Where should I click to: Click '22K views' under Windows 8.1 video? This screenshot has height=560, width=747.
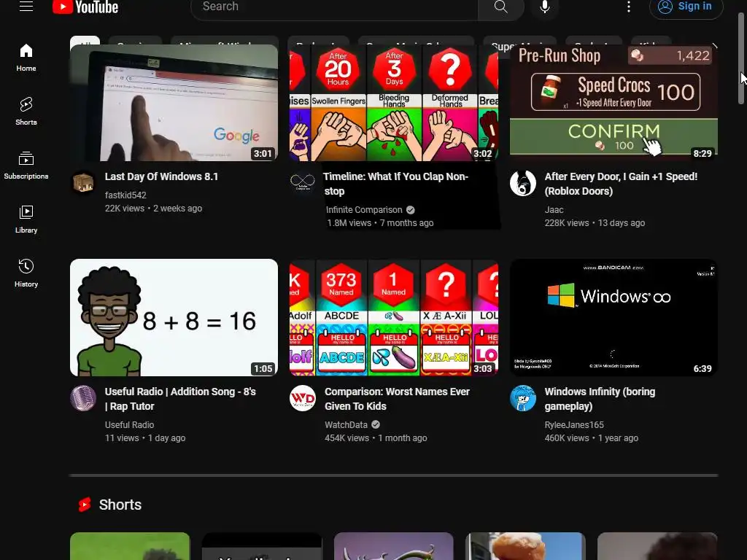tap(124, 209)
